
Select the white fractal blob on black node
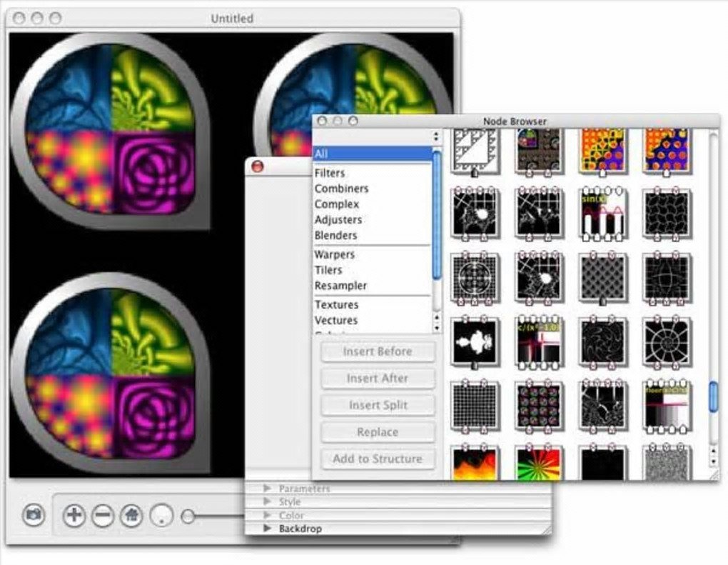pyautogui.click(x=475, y=343)
